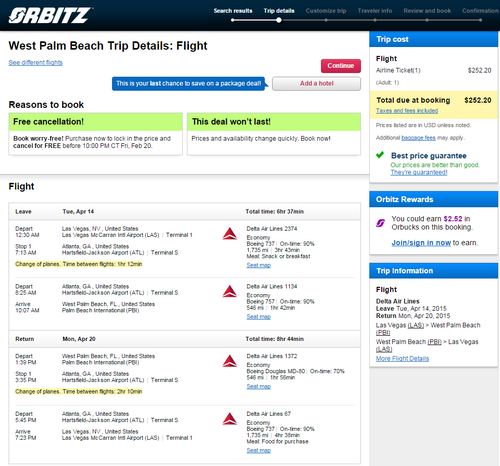Open the See different flights link
Screen dimensions: 500x466
(x=36, y=63)
